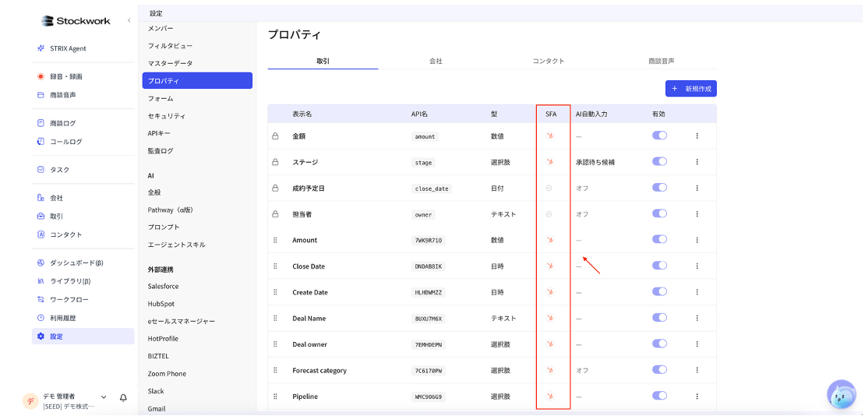Click the 利用履歴 clock icon
868x416 pixels.
click(41, 318)
